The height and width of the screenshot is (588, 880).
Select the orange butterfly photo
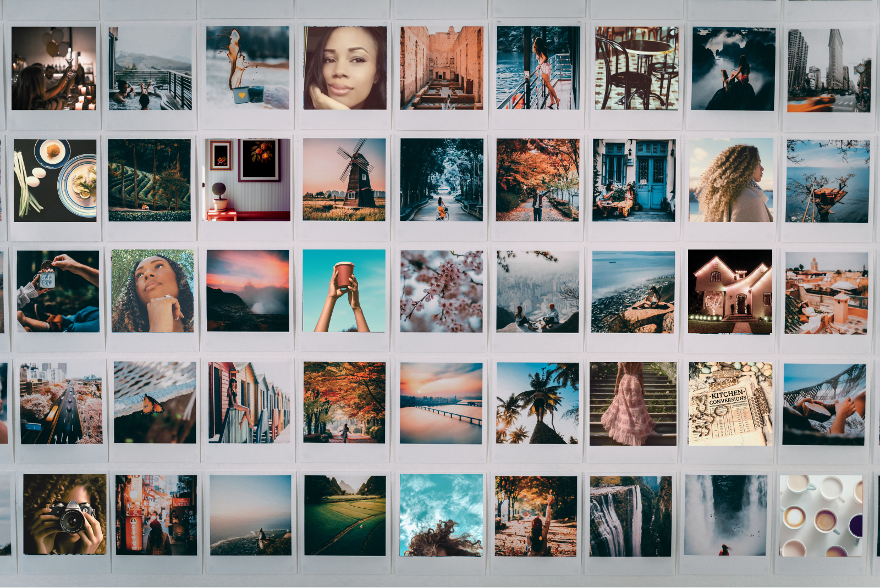click(155, 402)
